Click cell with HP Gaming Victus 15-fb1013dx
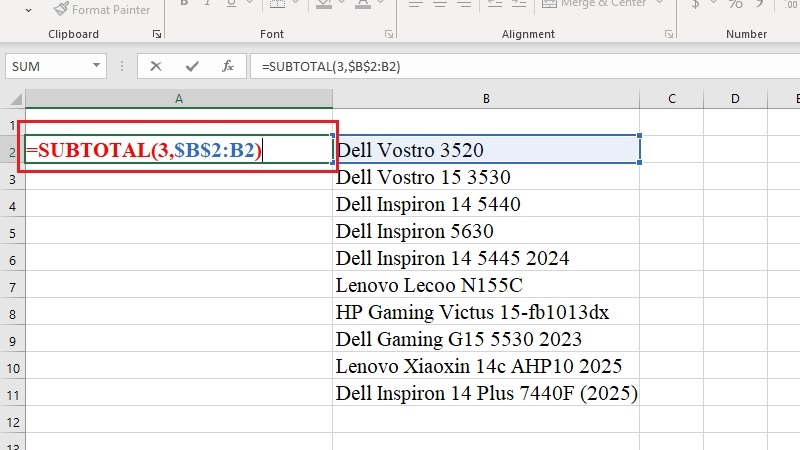Screen dimensions: 800x450 coord(486,312)
